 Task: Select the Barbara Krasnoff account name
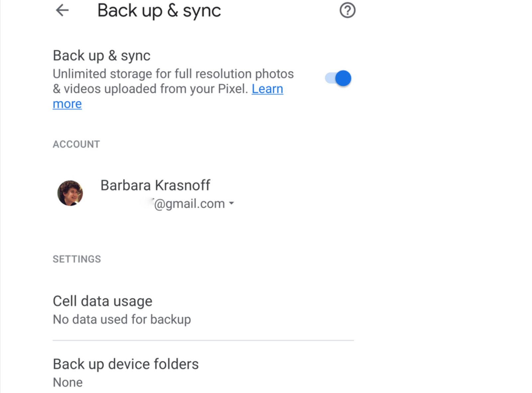[x=155, y=185]
